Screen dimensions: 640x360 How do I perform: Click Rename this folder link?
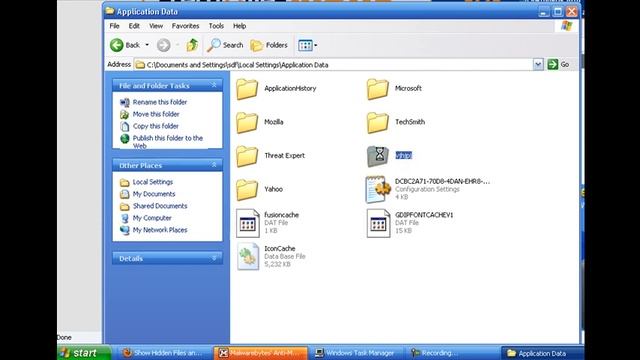coord(160,102)
